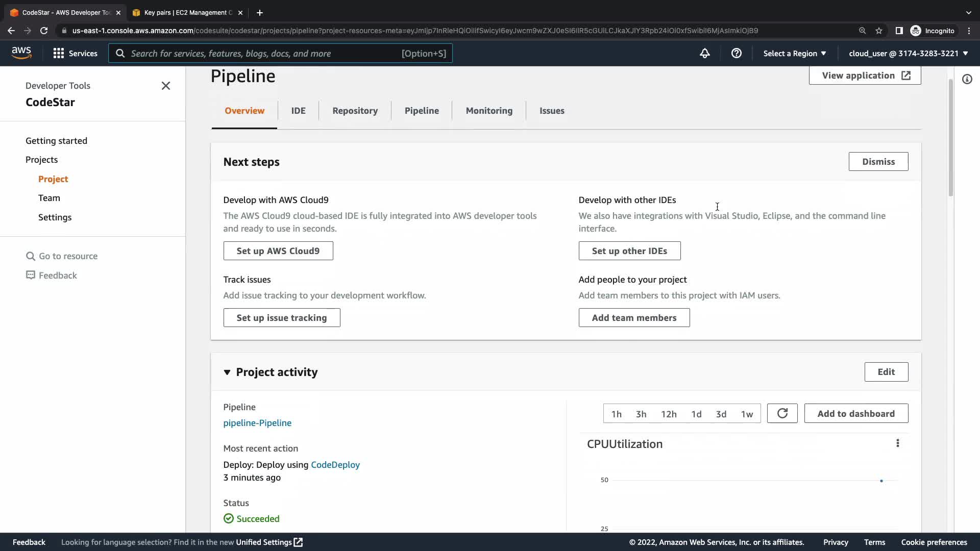Switch to the Repository tab
The width and height of the screenshot is (980, 551).
[355, 111]
